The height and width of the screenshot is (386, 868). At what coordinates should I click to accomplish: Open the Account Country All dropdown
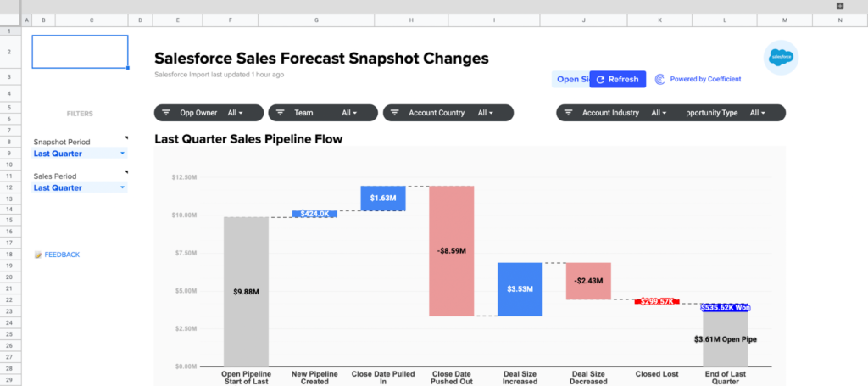pyautogui.click(x=485, y=113)
